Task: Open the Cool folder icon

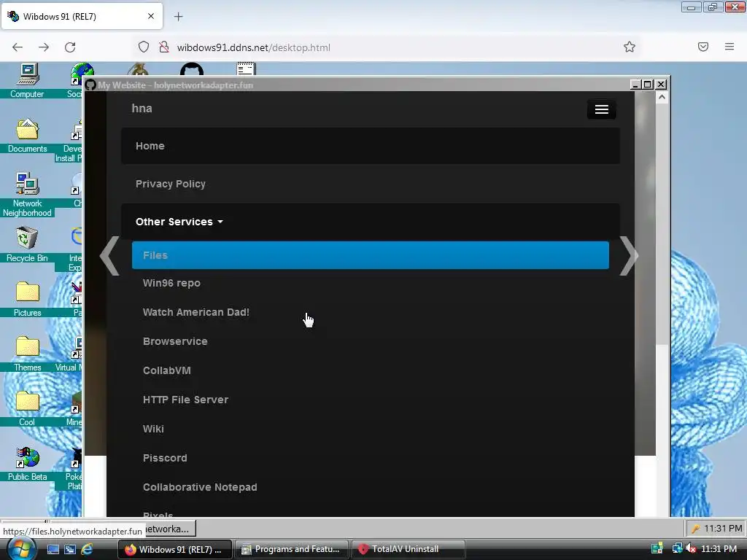Action: click(x=27, y=408)
